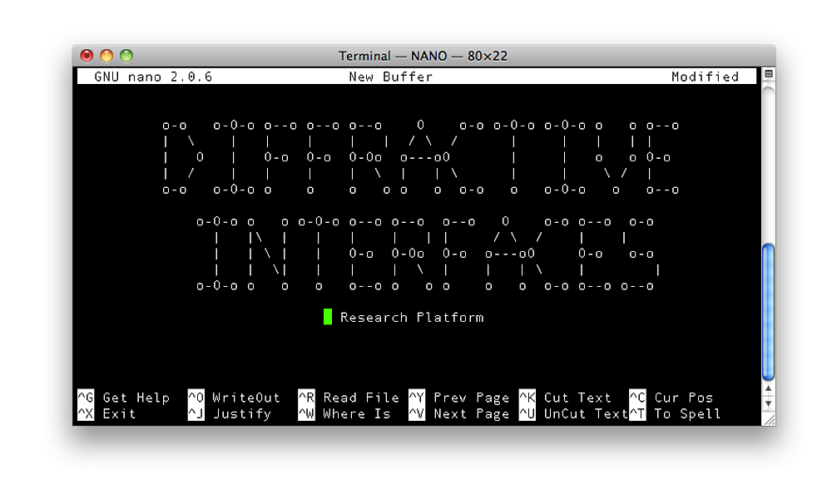Click the scrollbar up arrow

click(768, 389)
